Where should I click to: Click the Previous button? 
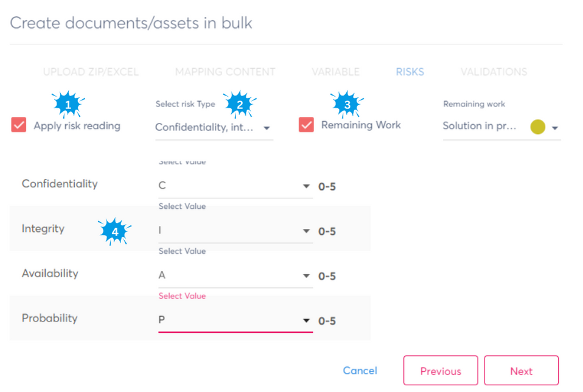pyautogui.click(x=441, y=371)
